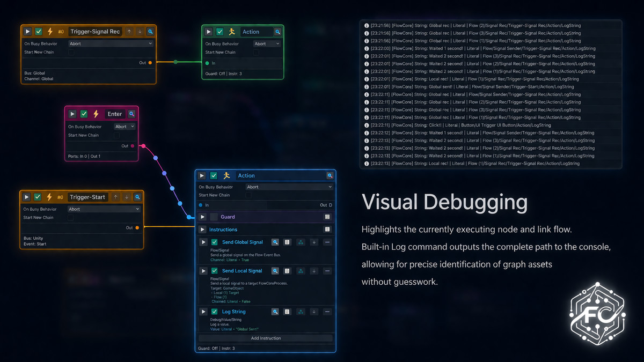The height and width of the screenshot is (362, 644).
Task: Click search icon on blue-bordered Action node header
Action: 330,175
